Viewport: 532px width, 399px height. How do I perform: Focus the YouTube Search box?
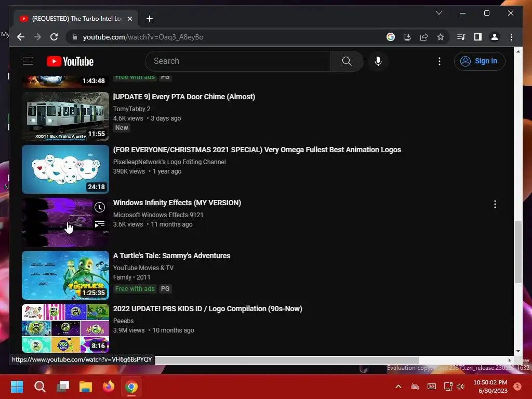point(238,61)
